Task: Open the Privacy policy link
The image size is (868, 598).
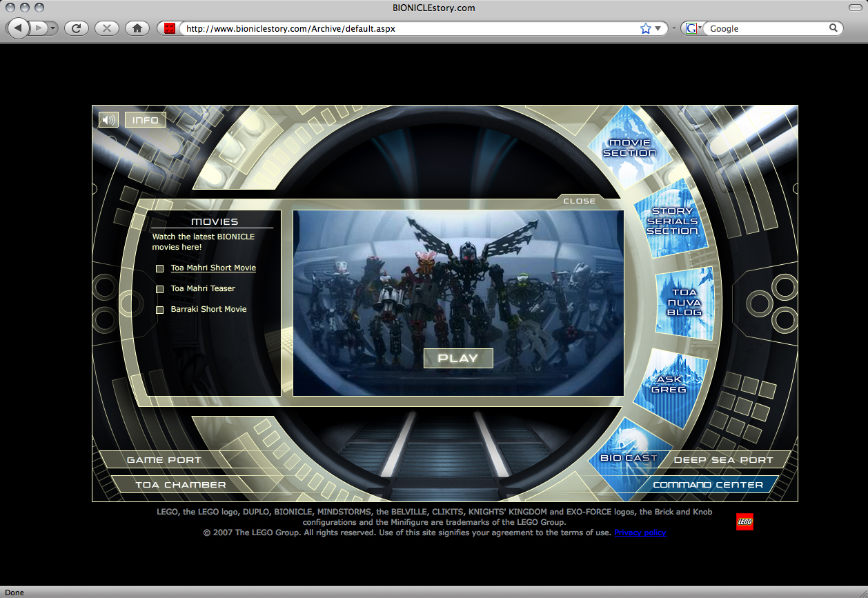Action: 640,532
